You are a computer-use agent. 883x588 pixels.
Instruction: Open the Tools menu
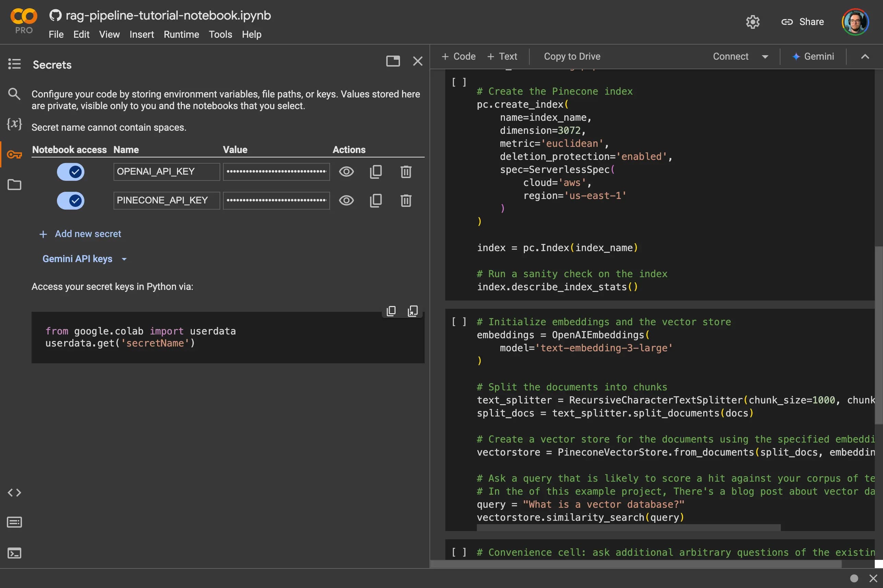coord(220,35)
